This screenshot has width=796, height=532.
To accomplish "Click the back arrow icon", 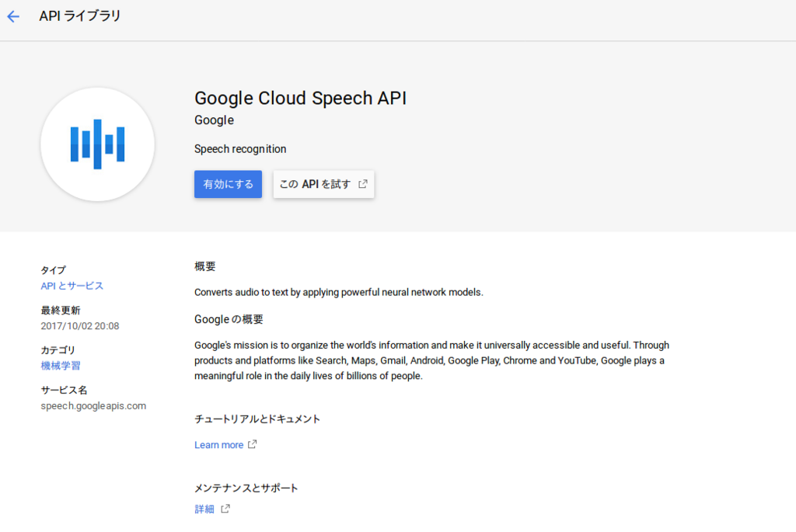I will 13,16.
